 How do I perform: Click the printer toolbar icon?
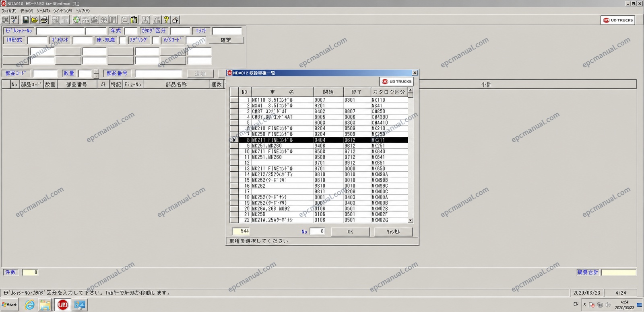click(44, 19)
